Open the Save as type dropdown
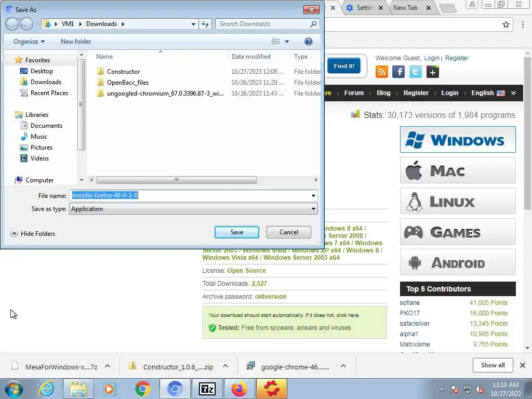 pos(313,209)
